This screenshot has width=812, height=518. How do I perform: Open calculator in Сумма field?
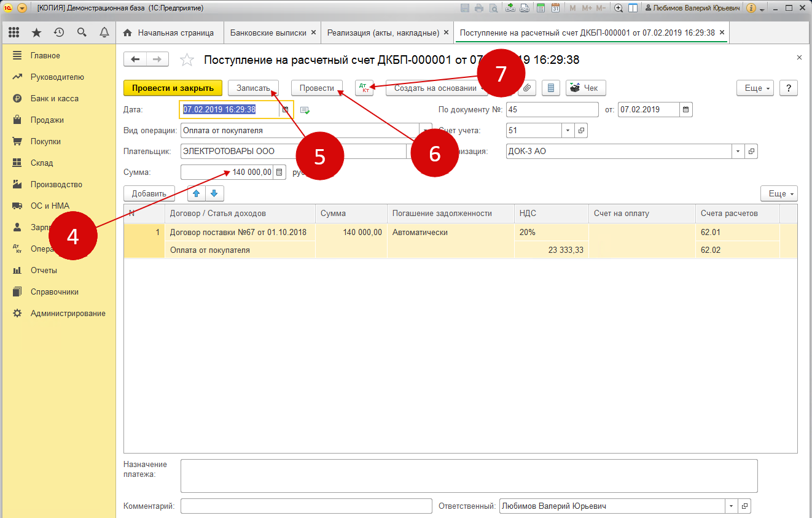pyautogui.click(x=279, y=172)
